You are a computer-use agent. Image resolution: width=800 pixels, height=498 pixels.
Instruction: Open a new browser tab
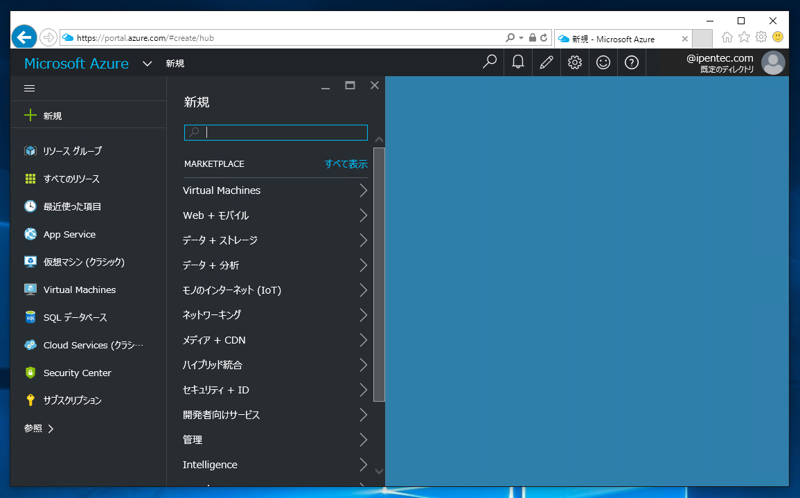click(x=703, y=38)
